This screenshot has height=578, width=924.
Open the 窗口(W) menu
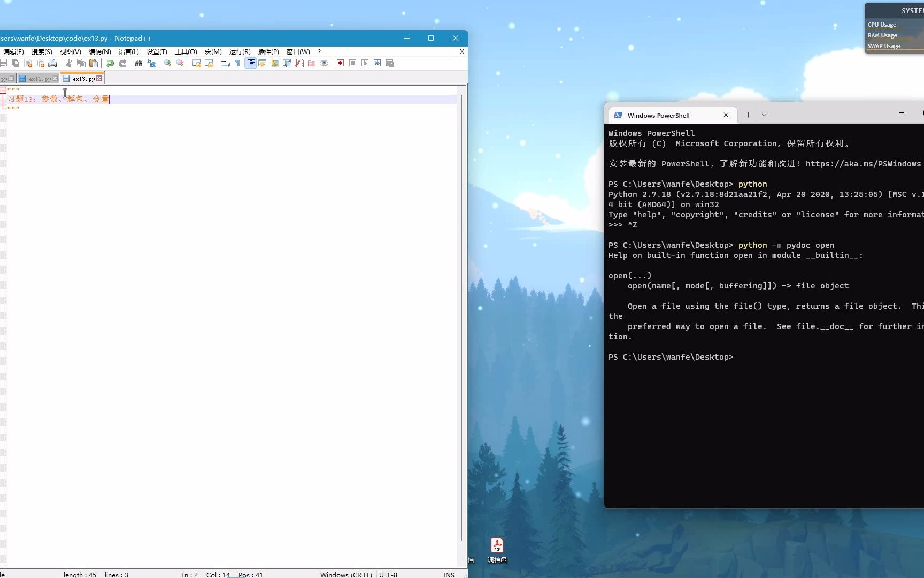click(x=298, y=52)
